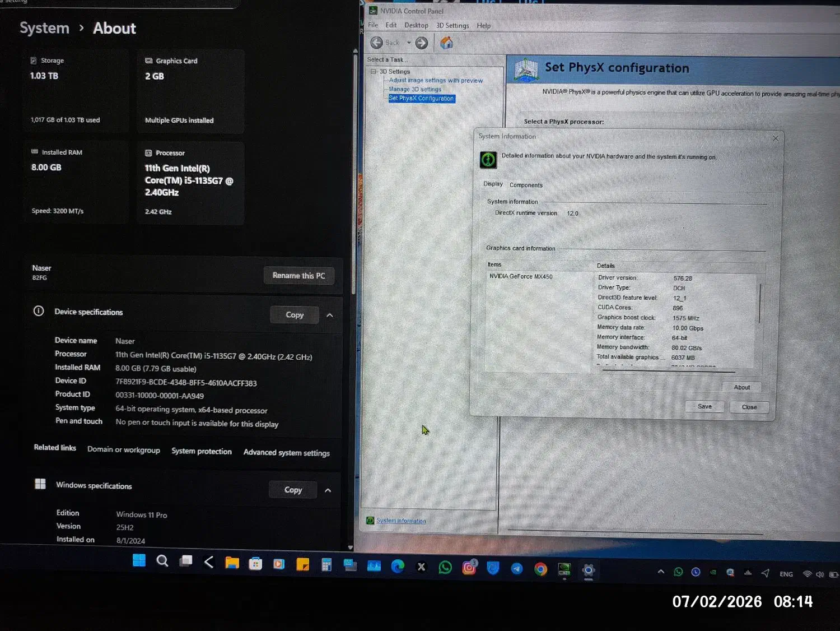Switch to the Display tab
The width and height of the screenshot is (840, 631).
(493, 184)
